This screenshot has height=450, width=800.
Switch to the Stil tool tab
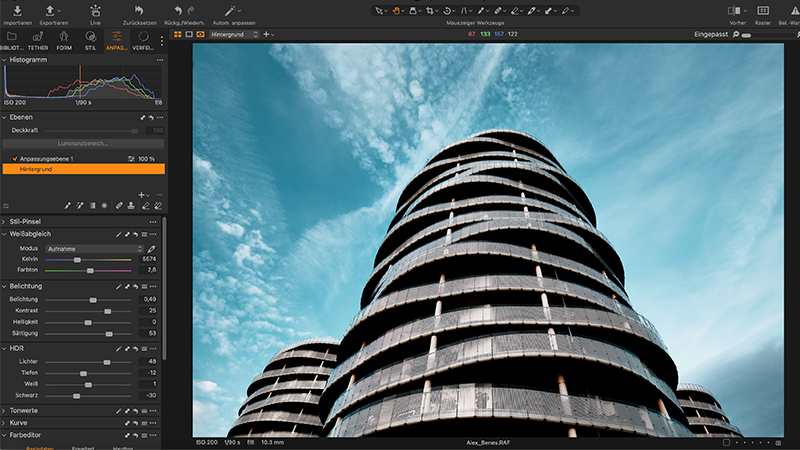(91, 40)
